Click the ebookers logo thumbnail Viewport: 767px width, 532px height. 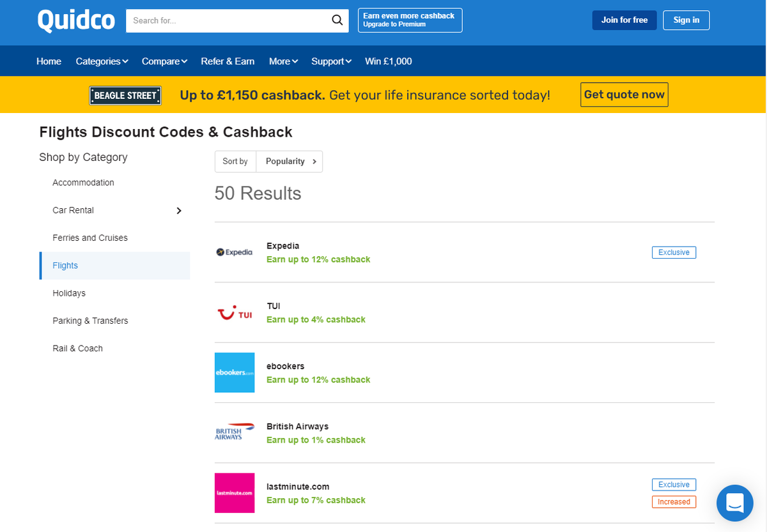coord(234,372)
